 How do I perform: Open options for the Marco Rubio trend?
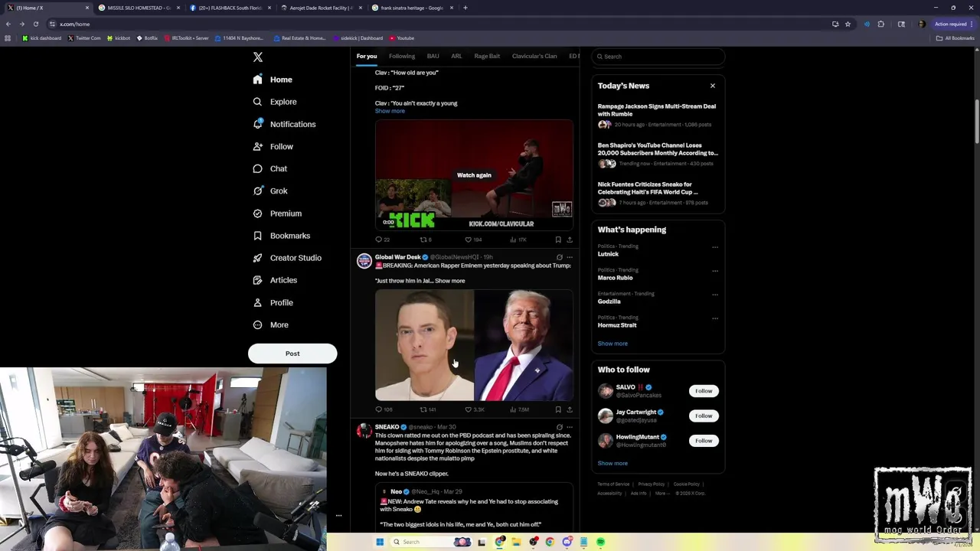click(715, 271)
